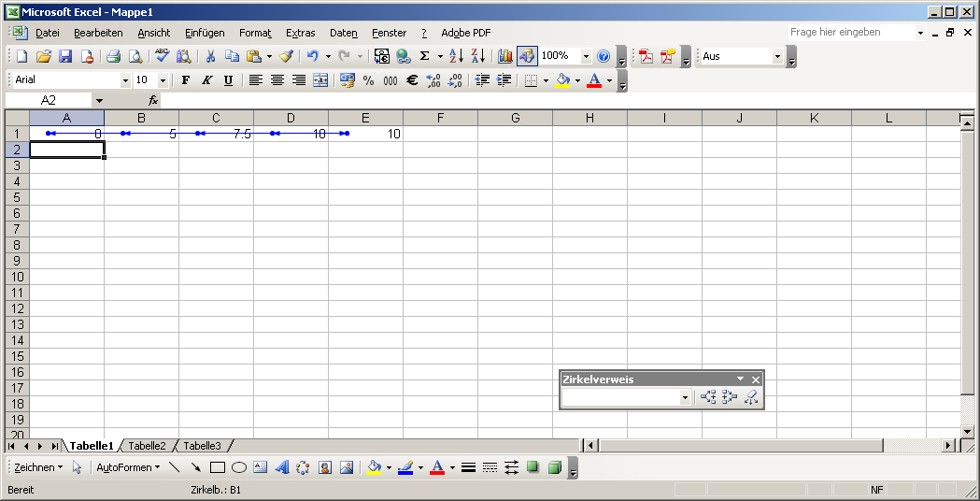Activate the format painter brush
This screenshot has width=980, height=501.
(x=286, y=56)
